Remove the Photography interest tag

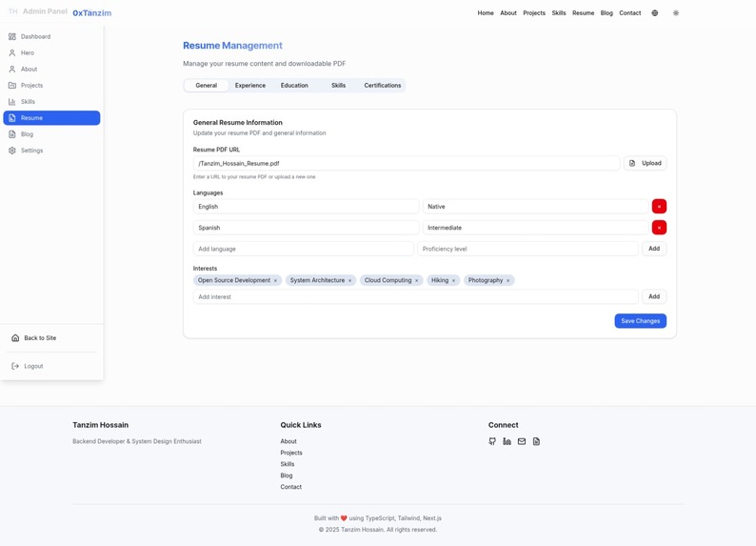508,281
